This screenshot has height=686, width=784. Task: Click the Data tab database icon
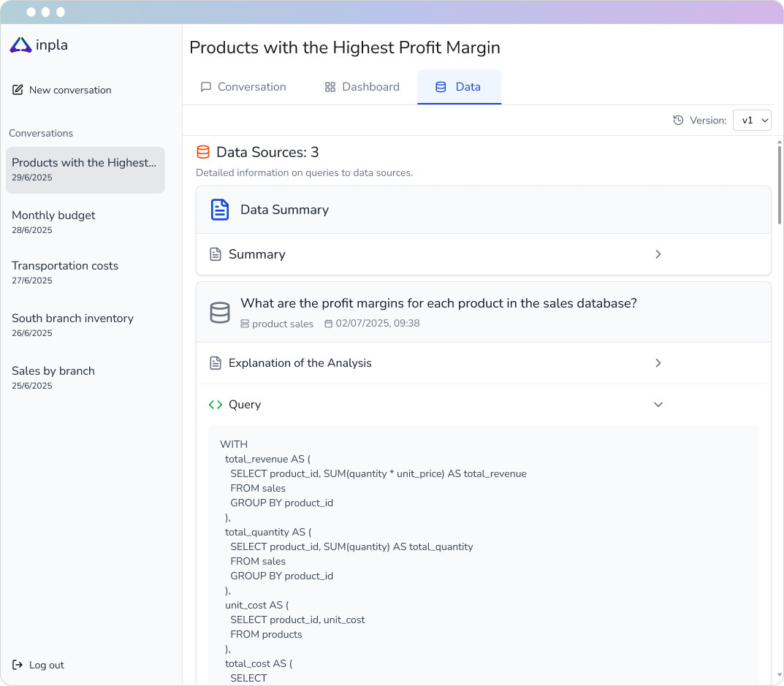pos(441,87)
